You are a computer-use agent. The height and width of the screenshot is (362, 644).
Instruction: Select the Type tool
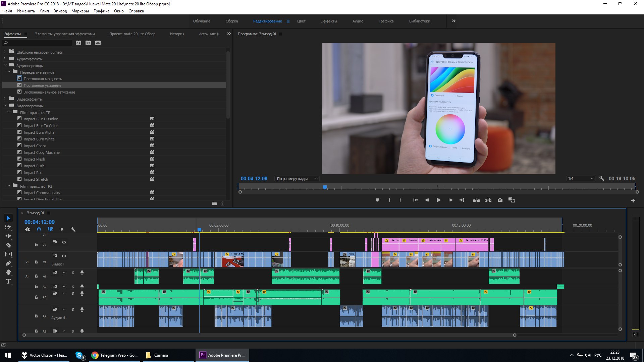click(x=8, y=281)
